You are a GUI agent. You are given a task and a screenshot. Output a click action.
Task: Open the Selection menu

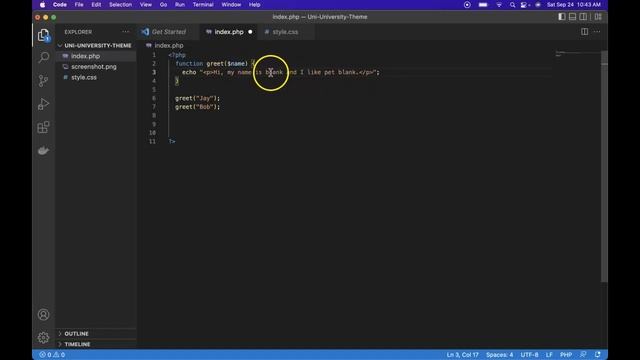[120, 5]
